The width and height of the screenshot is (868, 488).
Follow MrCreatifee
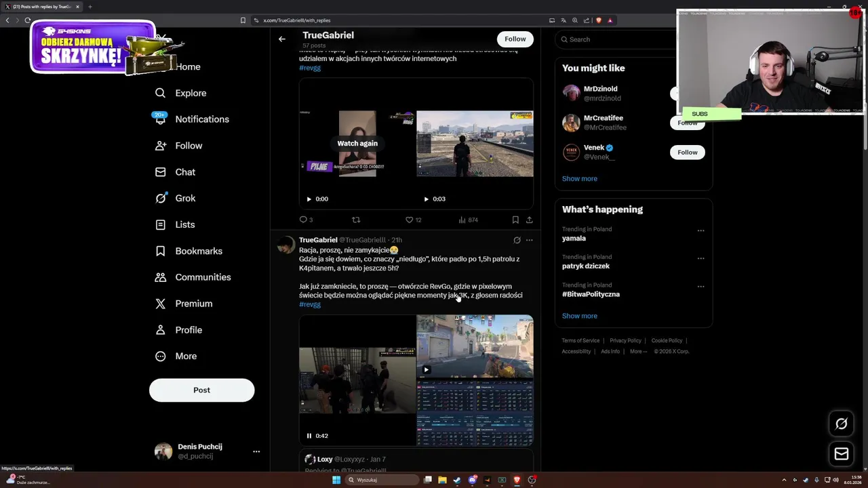pyautogui.click(x=687, y=123)
